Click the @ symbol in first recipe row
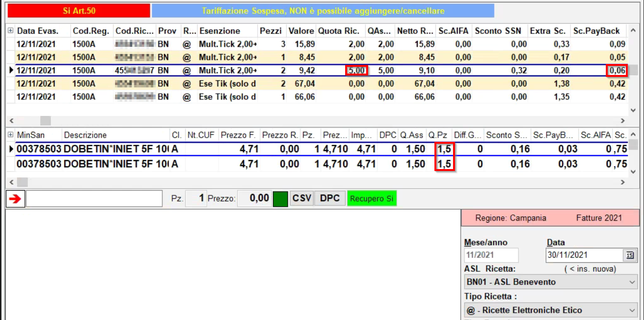Screen dimensions: 644x320 (x=187, y=44)
